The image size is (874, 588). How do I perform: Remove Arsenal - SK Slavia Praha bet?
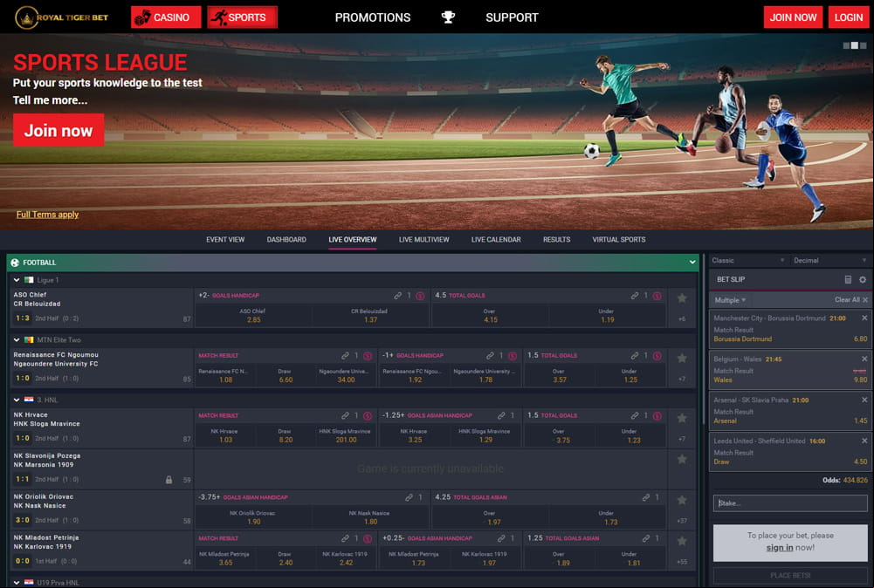pos(864,400)
